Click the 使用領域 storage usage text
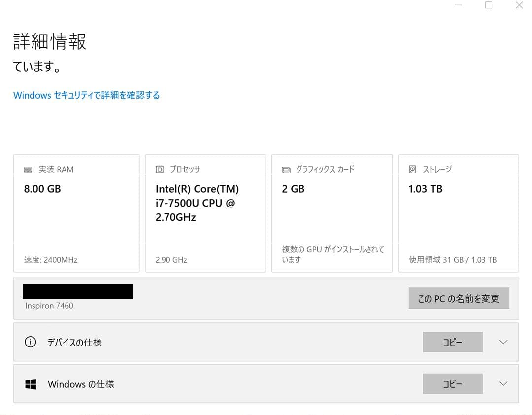This screenshot has height=415, width=532. (452, 260)
